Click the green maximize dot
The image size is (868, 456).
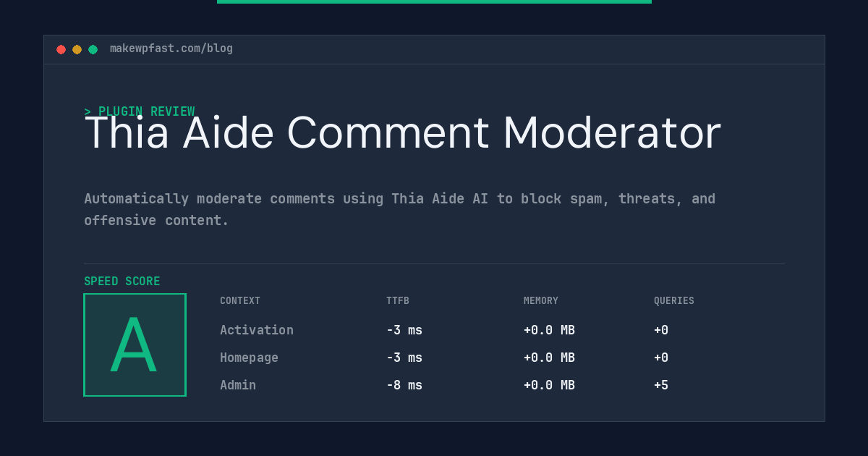point(93,49)
